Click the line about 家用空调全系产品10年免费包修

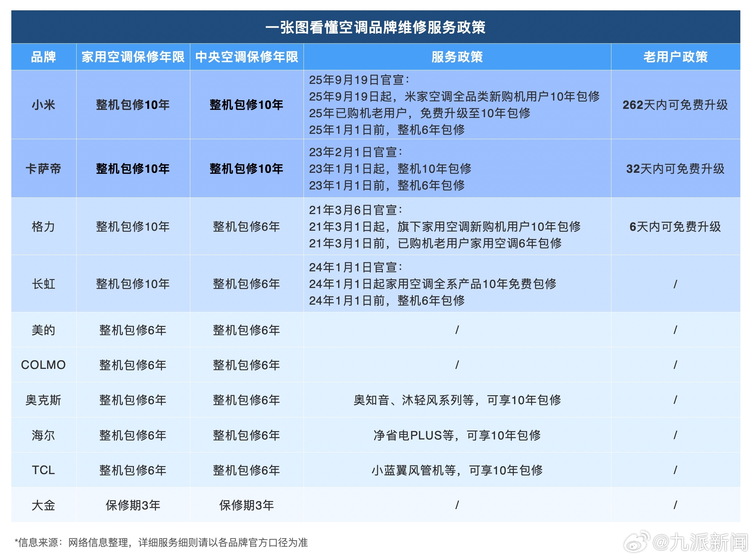(x=432, y=284)
